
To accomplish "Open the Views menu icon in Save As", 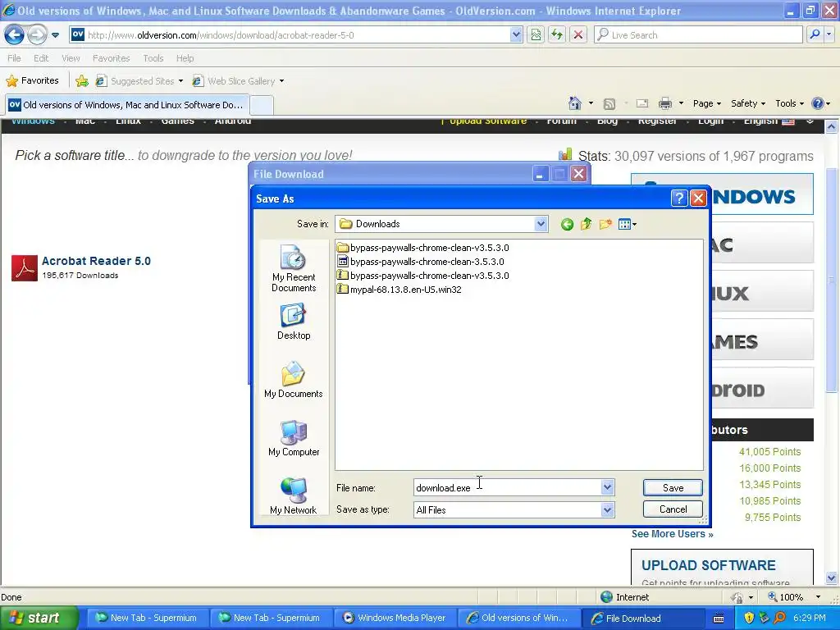I will coord(627,225).
